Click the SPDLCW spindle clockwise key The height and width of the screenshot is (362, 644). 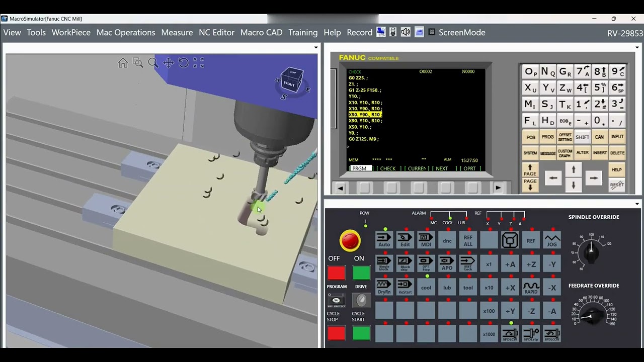(x=510, y=334)
